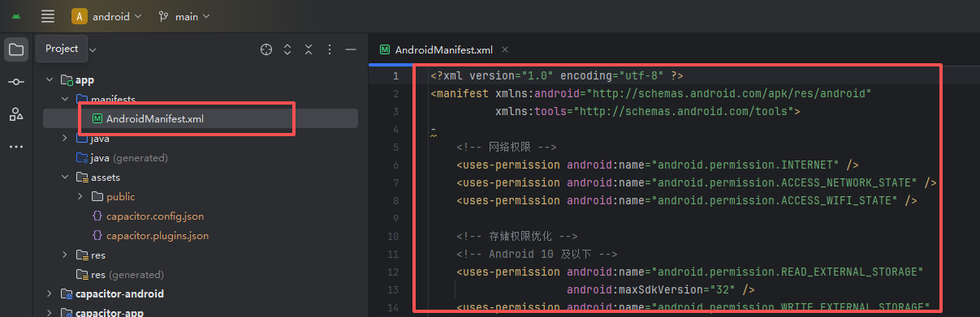Open the android project dropdown

click(x=106, y=16)
